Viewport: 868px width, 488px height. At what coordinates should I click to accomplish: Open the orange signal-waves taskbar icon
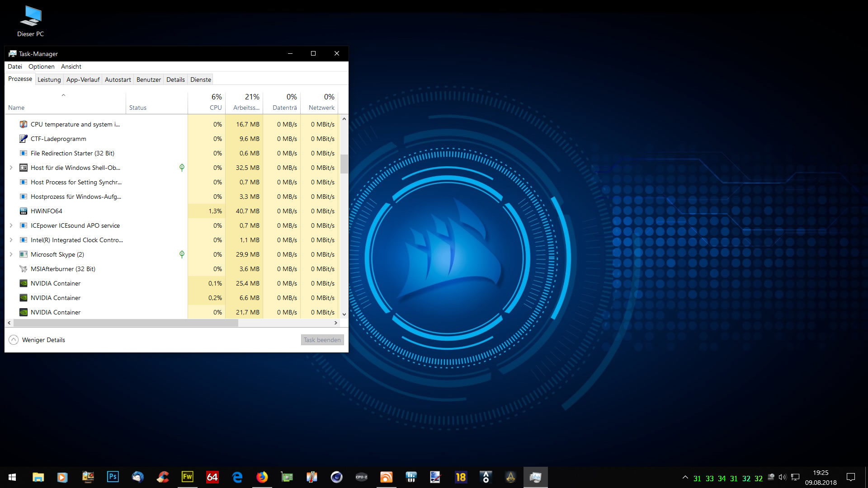coord(386,477)
